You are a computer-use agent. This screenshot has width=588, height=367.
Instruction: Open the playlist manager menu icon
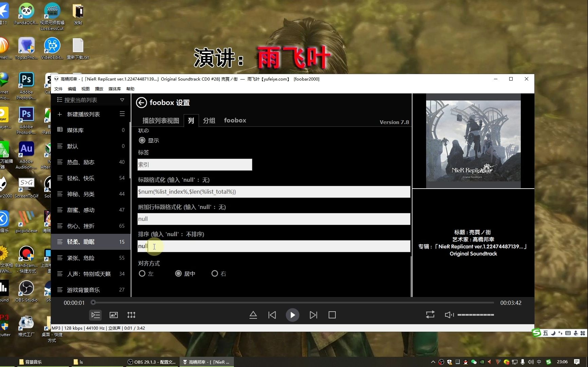click(x=122, y=114)
